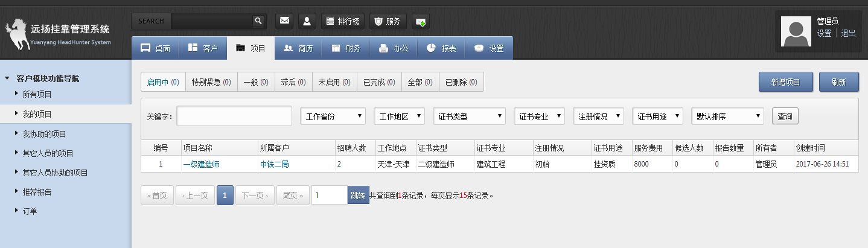Select the 特别紧急 (0) filter tab
The image size is (868, 248).
tap(211, 82)
